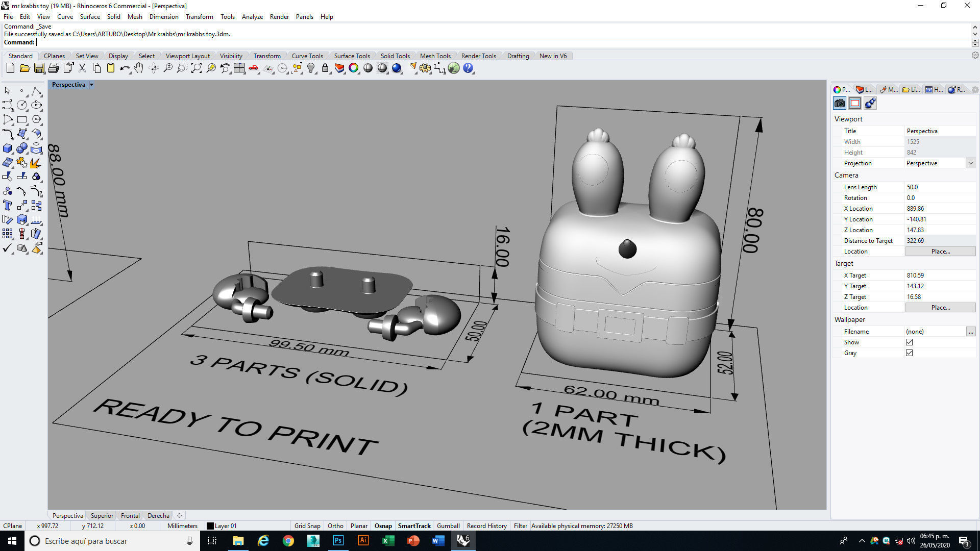Open the Layers panel tab on the right
Image resolution: width=980 pixels, height=551 pixels.
pos(865,90)
